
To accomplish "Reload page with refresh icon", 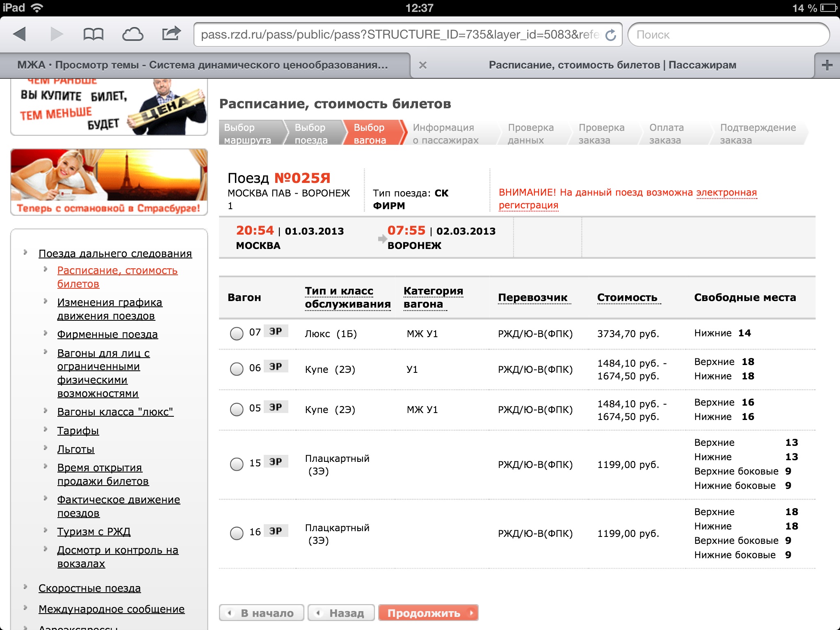I will click(611, 35).
